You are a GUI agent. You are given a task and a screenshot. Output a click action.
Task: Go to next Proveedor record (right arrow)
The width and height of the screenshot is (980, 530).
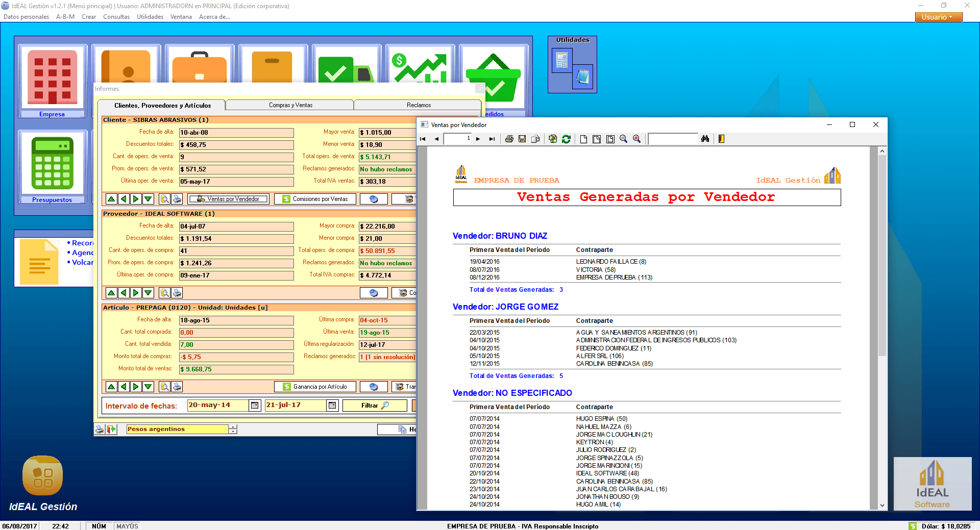tap(136, 293)
